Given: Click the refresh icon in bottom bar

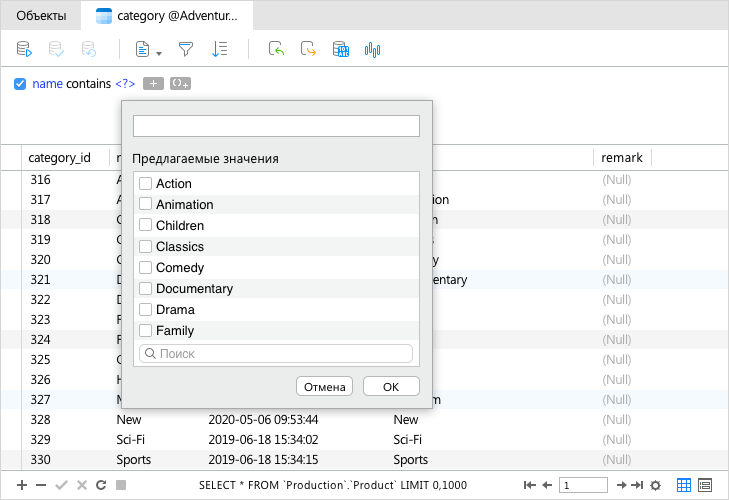Looking at the screenshot, I should [x=101, y=485].
